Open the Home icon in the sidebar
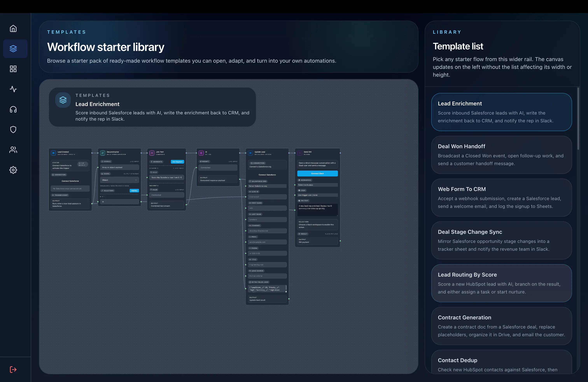This screenshot has width=588, height=382. pyautogui.click(x=13, y=28)
